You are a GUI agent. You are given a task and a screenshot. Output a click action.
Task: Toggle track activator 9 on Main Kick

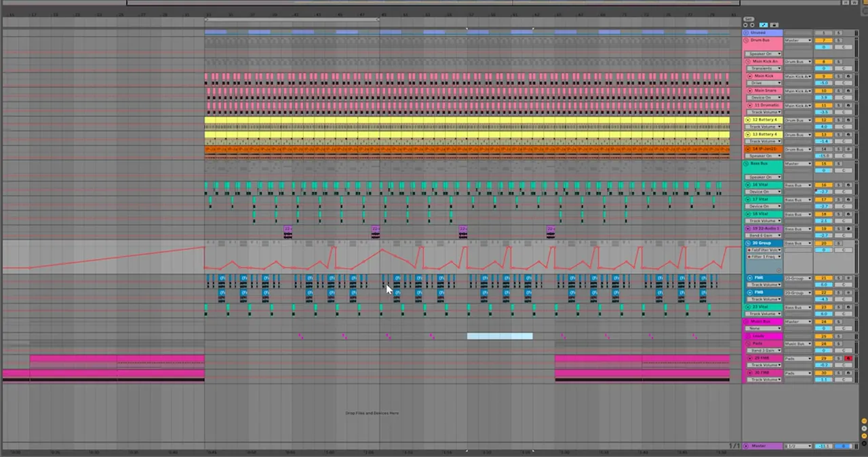click(x=824, y=76)
